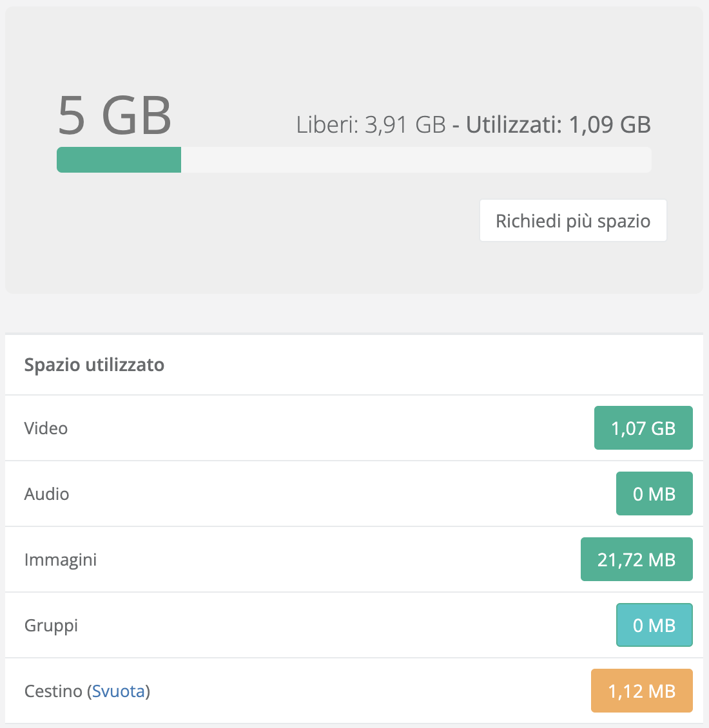This screenshot has width=709, height=728.
Task: Click the 5 GB total storage heading
Action: (x=115, y=116)
